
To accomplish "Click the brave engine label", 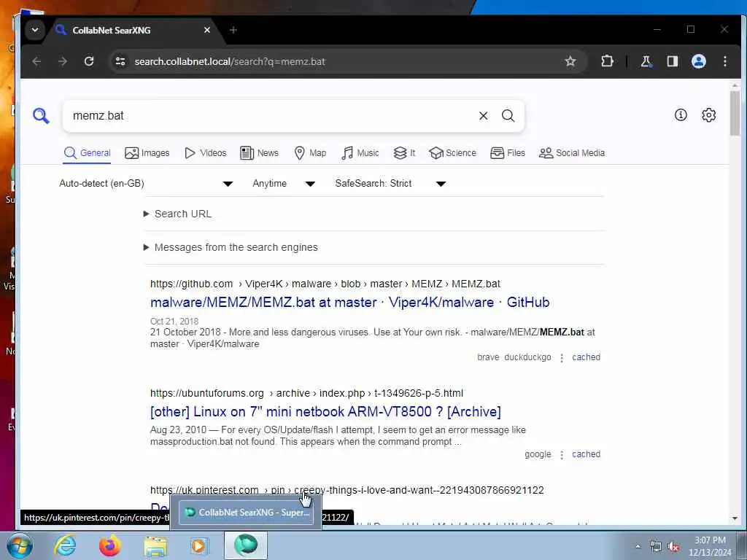I will point(488,357).
